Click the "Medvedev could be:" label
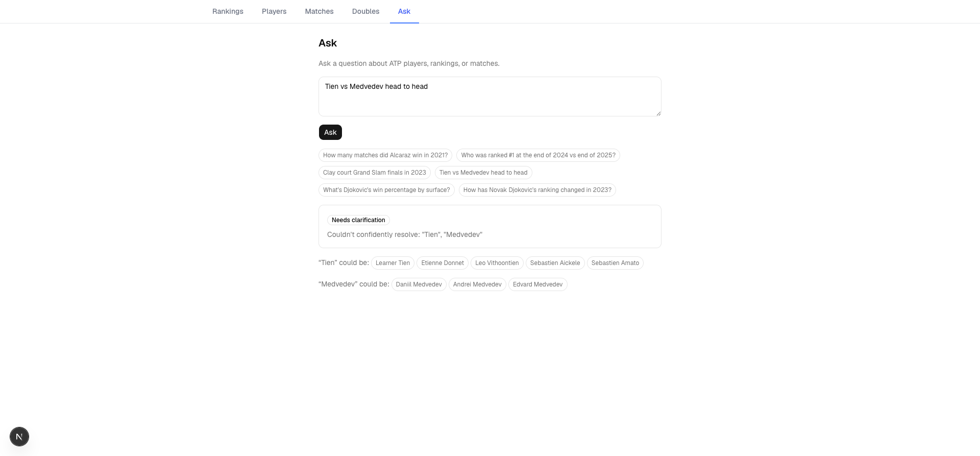 [354, 284]
